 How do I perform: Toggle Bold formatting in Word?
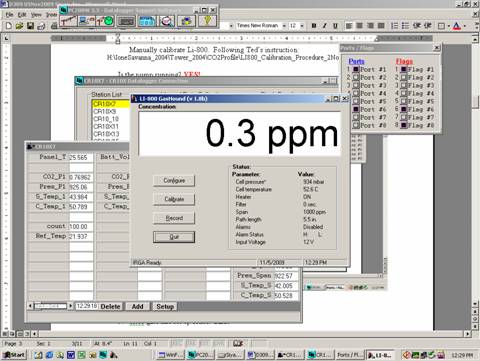point(314,26)
